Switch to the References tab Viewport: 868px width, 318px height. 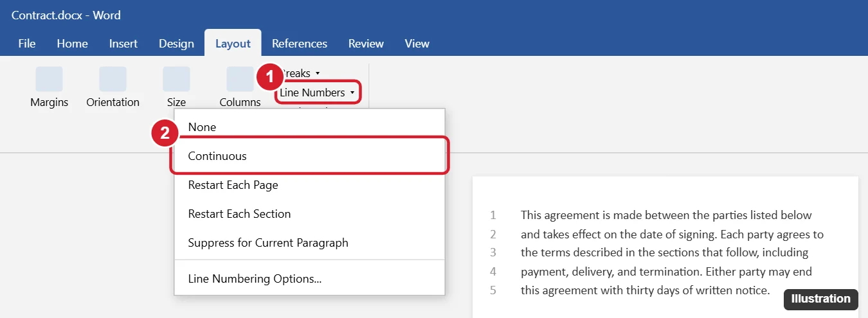(x=300, y=44)
